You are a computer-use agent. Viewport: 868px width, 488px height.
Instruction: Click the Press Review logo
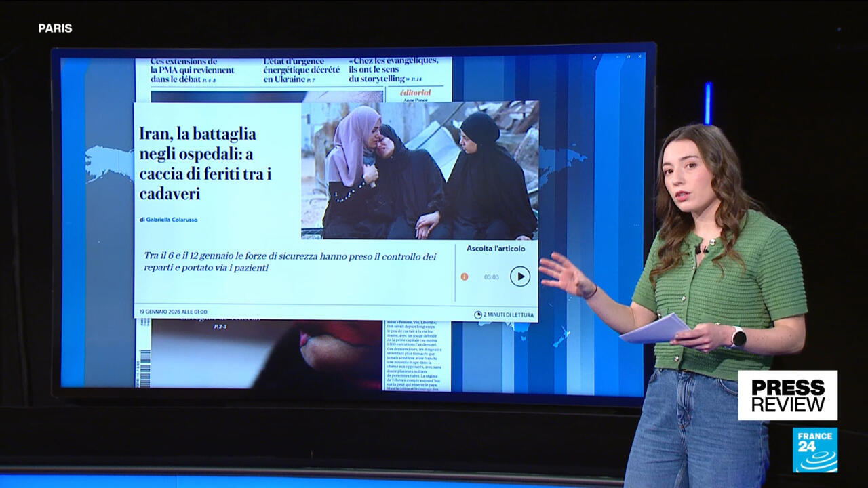pyautogui.click(x=787, y=395)
